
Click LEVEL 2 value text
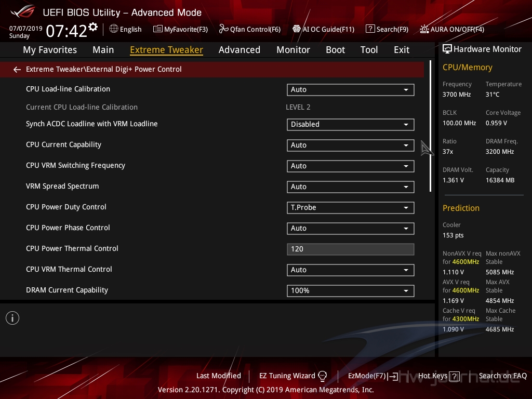[298, 107]
